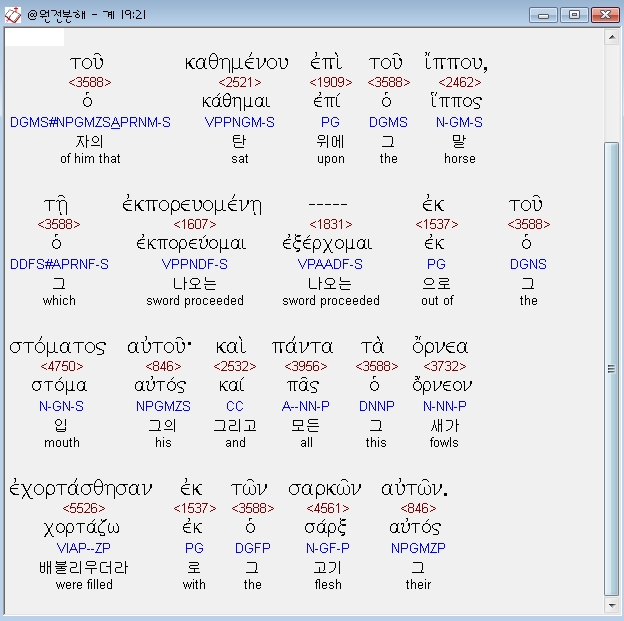Click Strong's number <2521>
Viewport: 624px width, 621px height.
pos(240,82)
